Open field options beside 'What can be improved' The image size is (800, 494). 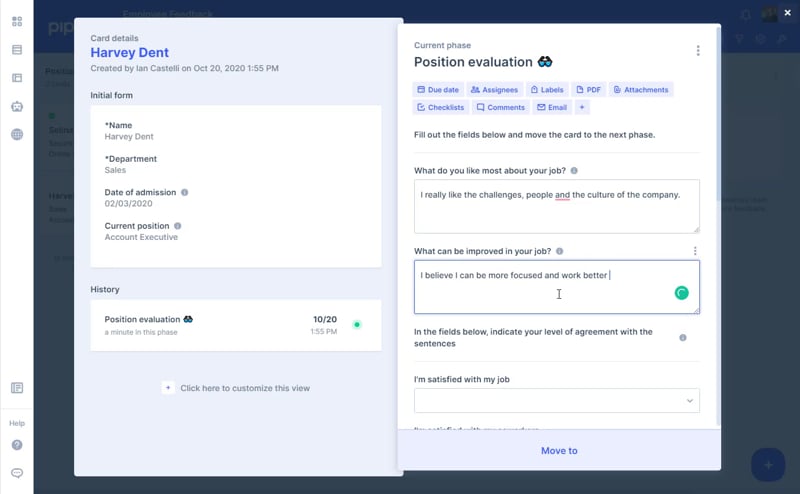tap(695, 251)
